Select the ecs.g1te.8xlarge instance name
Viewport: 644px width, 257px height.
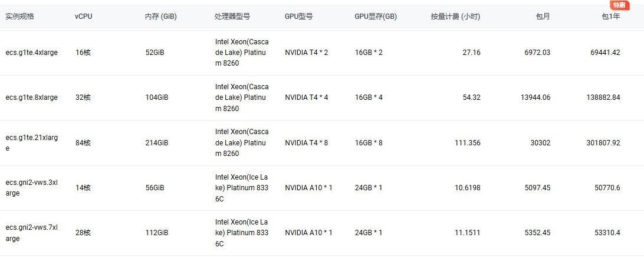pos(32,97)
